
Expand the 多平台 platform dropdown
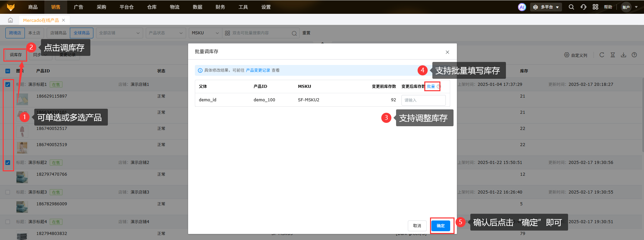(x=546, y=7)
